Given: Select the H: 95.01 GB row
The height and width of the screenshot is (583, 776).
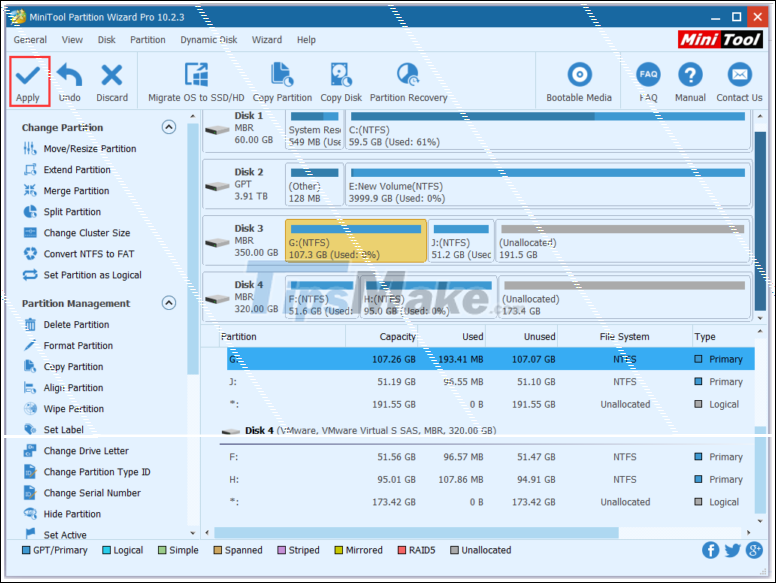Looking at the screenshot, I should pyautogui.click(x=491, y=479).
